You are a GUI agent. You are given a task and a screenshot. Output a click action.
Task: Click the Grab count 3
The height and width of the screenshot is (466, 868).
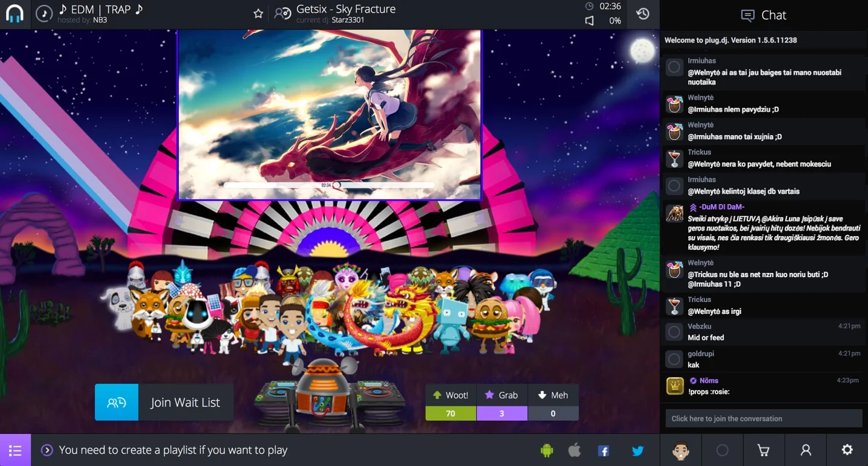[x=502, y=413]
